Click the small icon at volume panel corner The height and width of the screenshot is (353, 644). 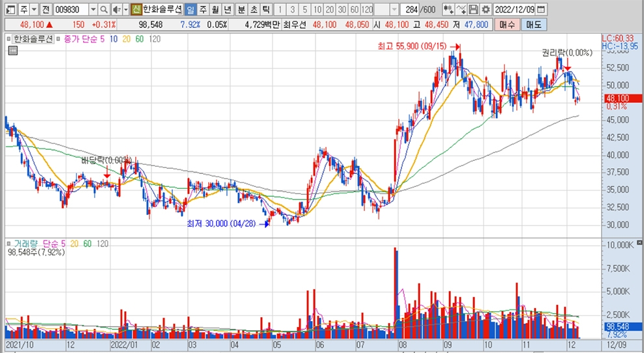[x=639, y=243]
